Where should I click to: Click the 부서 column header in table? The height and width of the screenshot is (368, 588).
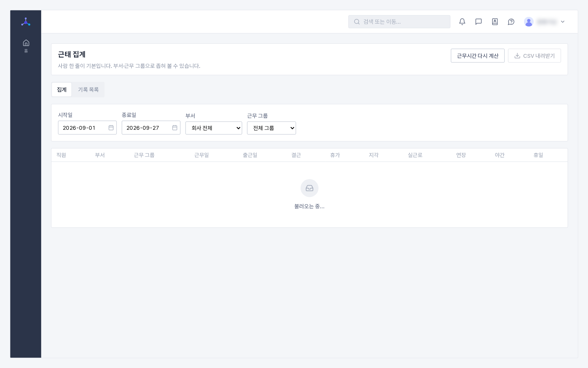click(100, 155)
